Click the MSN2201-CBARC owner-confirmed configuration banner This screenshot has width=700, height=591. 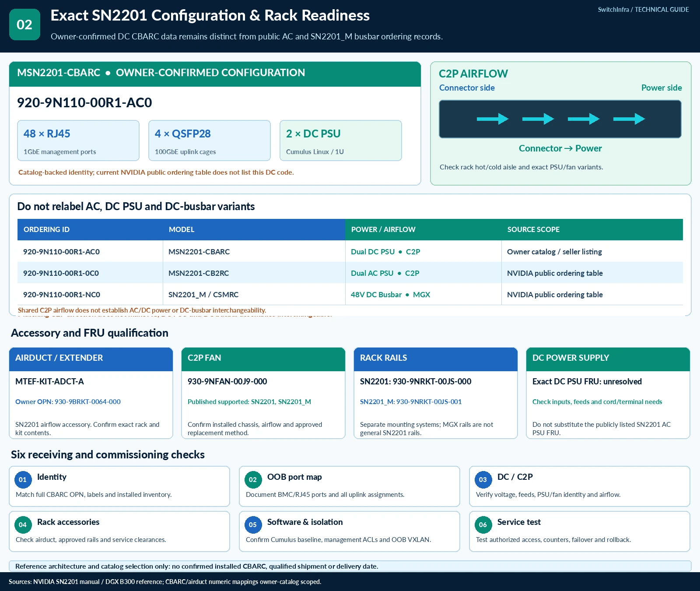point(215,74)
